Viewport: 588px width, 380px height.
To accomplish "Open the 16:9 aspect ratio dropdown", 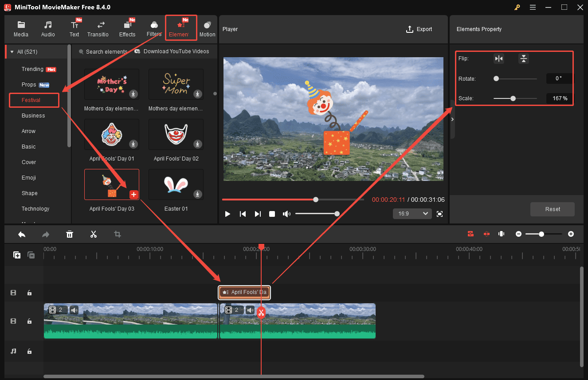I will 412,213.
